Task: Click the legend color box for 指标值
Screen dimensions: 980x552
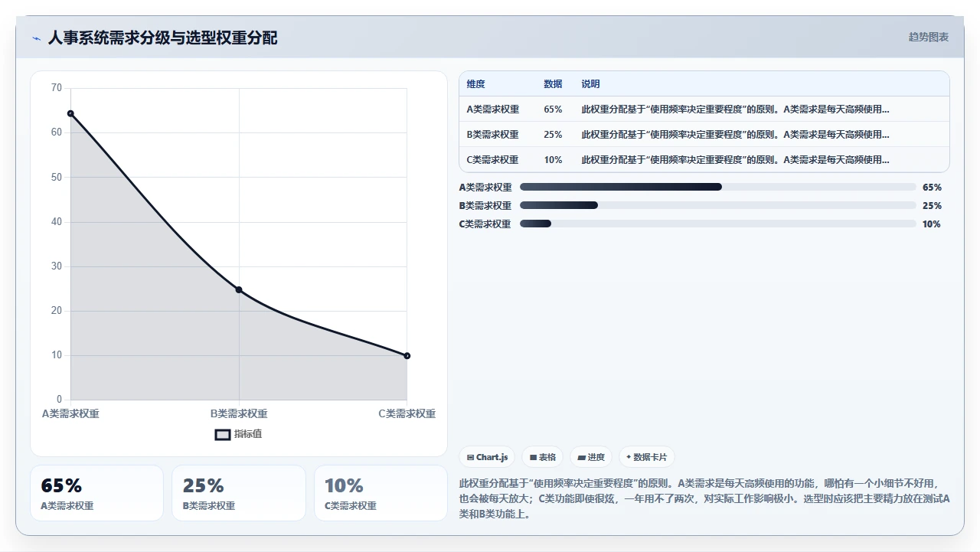Action: point(222,435)
